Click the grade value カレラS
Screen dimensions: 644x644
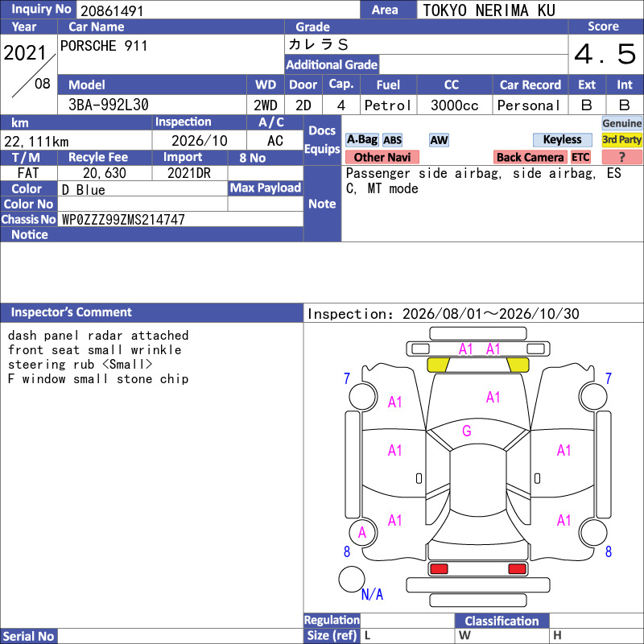coord(318,44)
